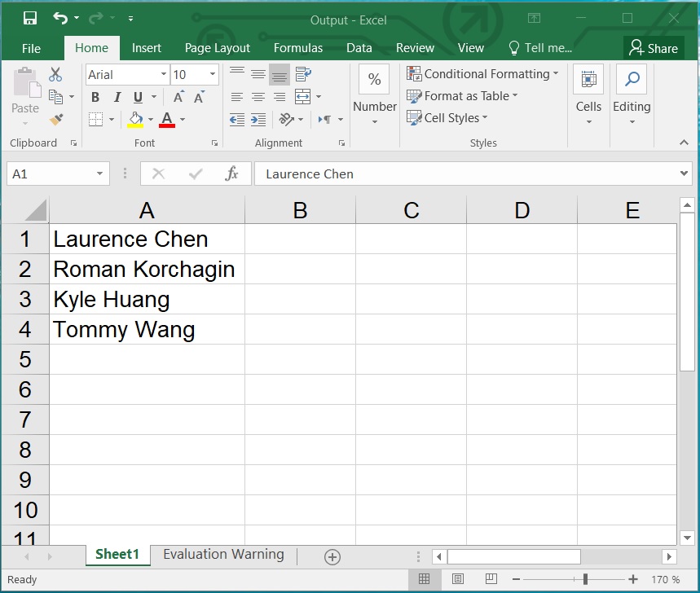700x593 pixels.
Task: Open the Evaluation Warning sheet tab
Action: [222, 554]
